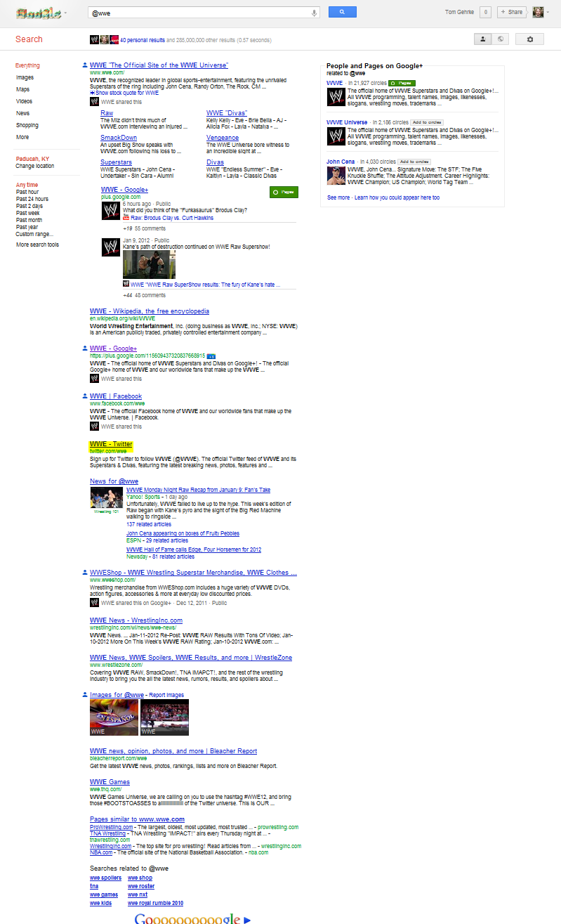Open the Raw sitelink

[x=107, y=113]
